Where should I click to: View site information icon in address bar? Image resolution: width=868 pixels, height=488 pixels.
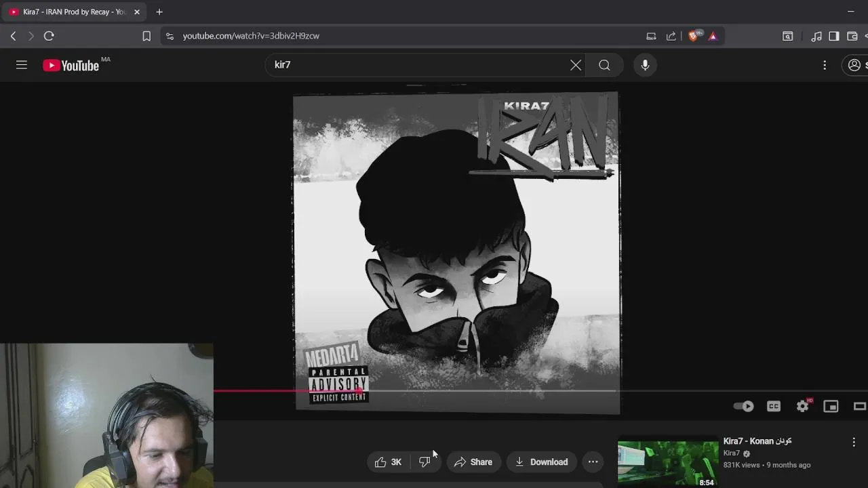(170, 36)
